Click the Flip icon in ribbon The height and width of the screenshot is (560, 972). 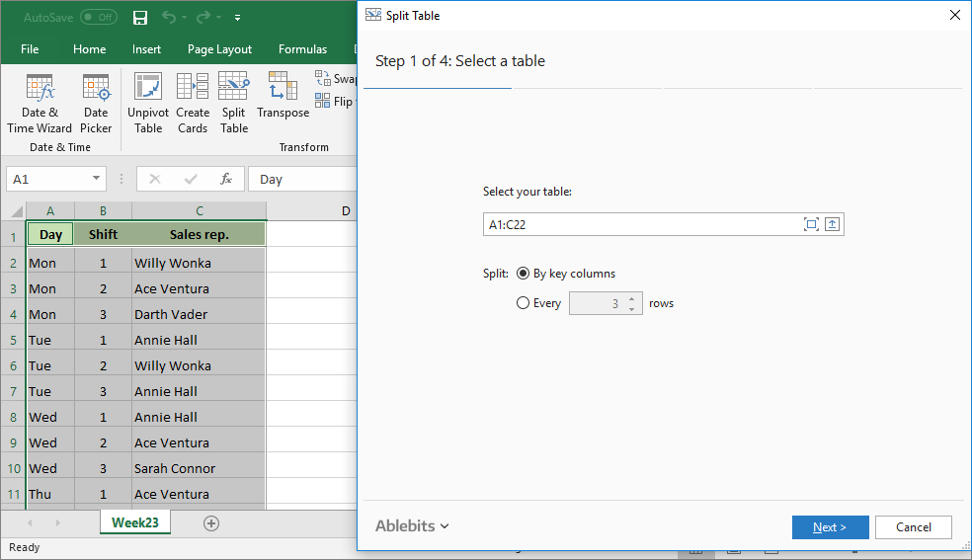coord(323,101)
